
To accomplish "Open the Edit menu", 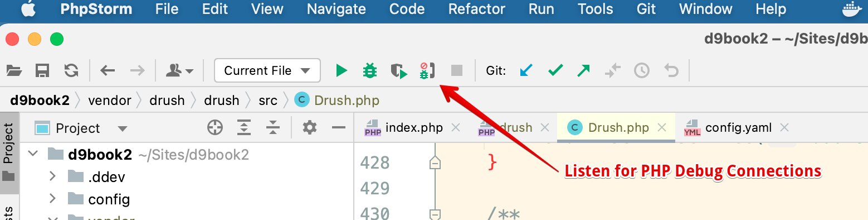I will 215,9.
